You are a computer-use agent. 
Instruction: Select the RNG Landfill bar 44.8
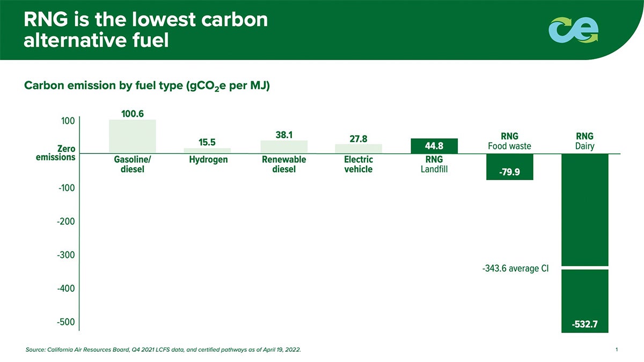[x=434, y=146]
